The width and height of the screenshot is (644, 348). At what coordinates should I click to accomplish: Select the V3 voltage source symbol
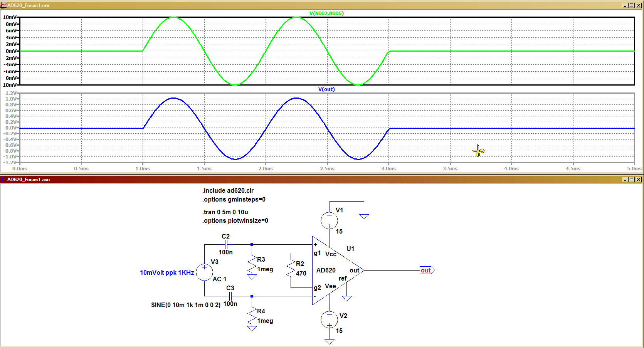click(x=204, y=272)
